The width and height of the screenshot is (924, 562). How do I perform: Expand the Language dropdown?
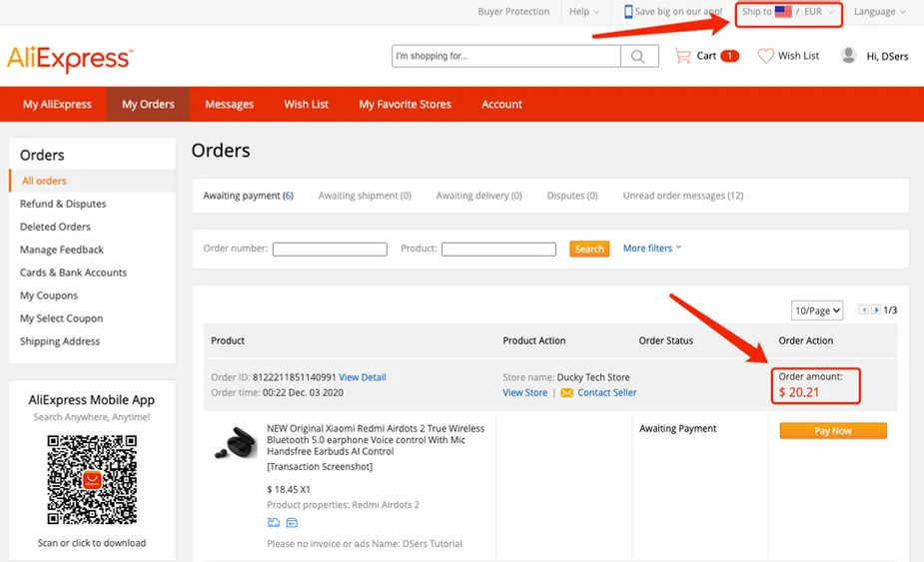click(x=879, y=12)
